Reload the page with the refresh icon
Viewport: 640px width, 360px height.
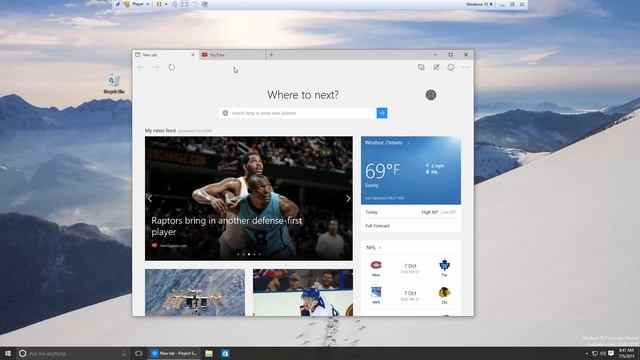[171, 67]
